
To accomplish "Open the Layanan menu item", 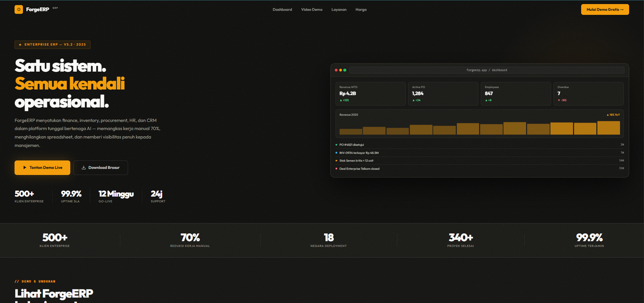I will coord(339,10).
